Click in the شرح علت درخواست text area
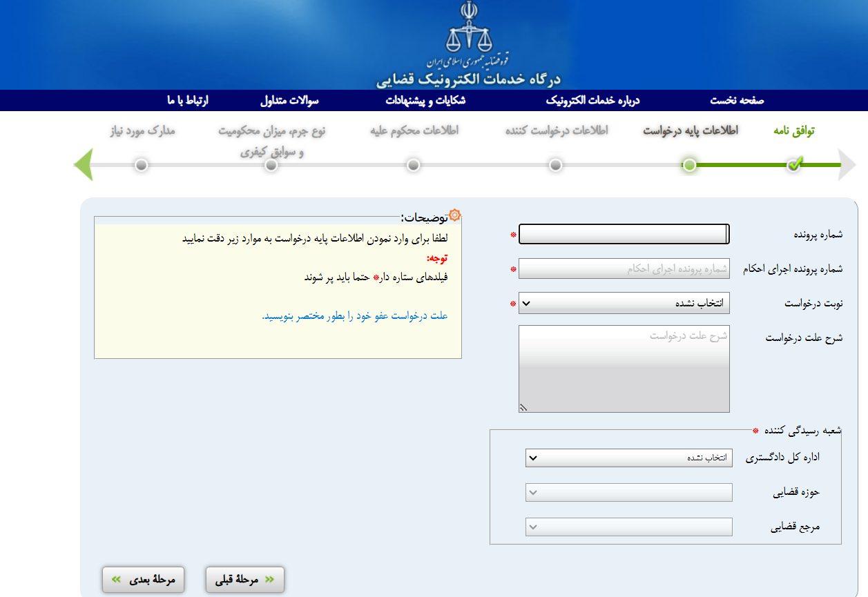The height and width of the screenshot is (597, 868). 624,369
